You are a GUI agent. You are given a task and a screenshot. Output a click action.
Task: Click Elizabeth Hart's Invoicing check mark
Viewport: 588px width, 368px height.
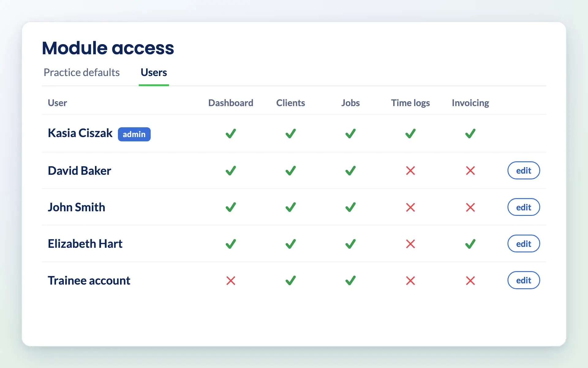pos(470,244)
